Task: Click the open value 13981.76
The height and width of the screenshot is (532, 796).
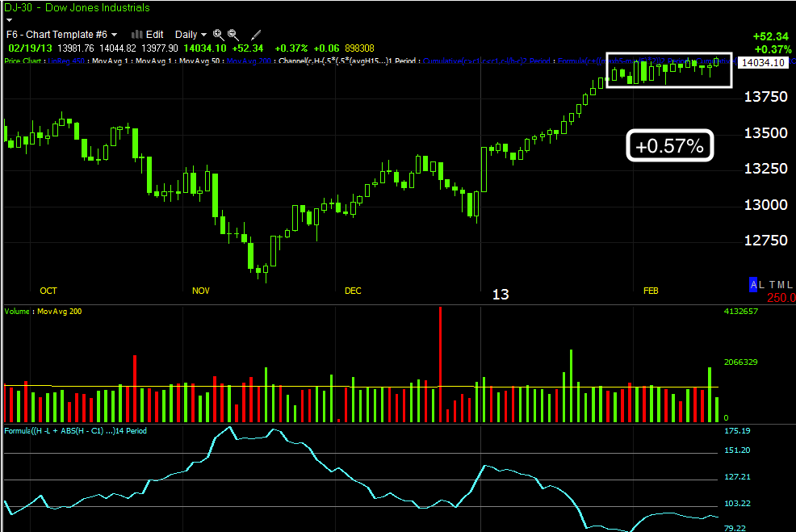Action: 76,48
